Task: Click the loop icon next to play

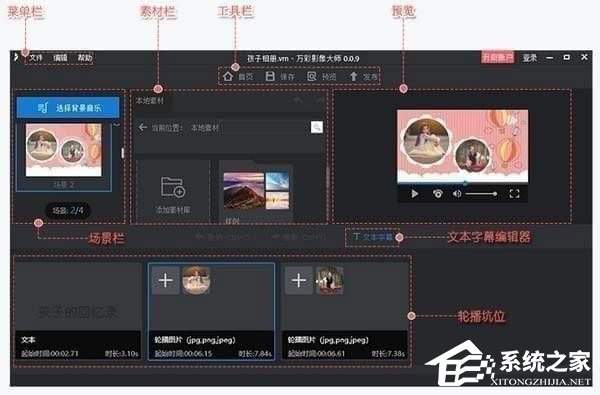Action: tap(438, 194)
